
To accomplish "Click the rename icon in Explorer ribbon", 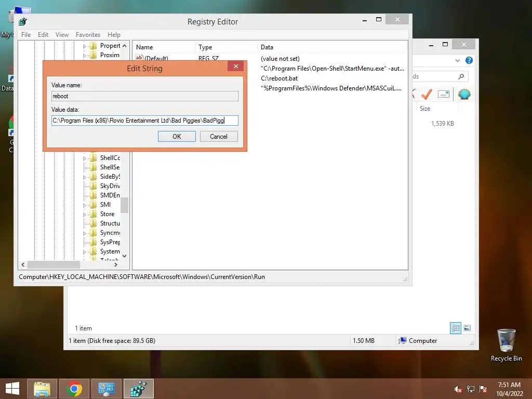I will coord(444,94).
